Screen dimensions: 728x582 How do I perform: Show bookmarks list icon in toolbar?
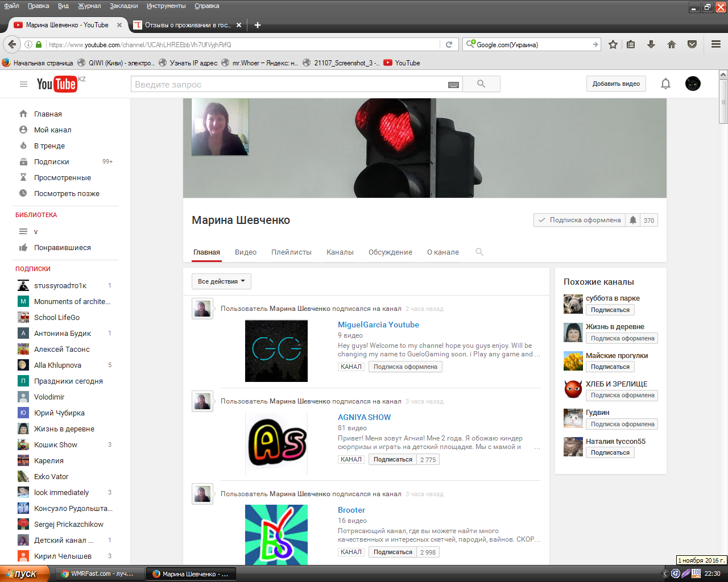click(x=631, y=44)
